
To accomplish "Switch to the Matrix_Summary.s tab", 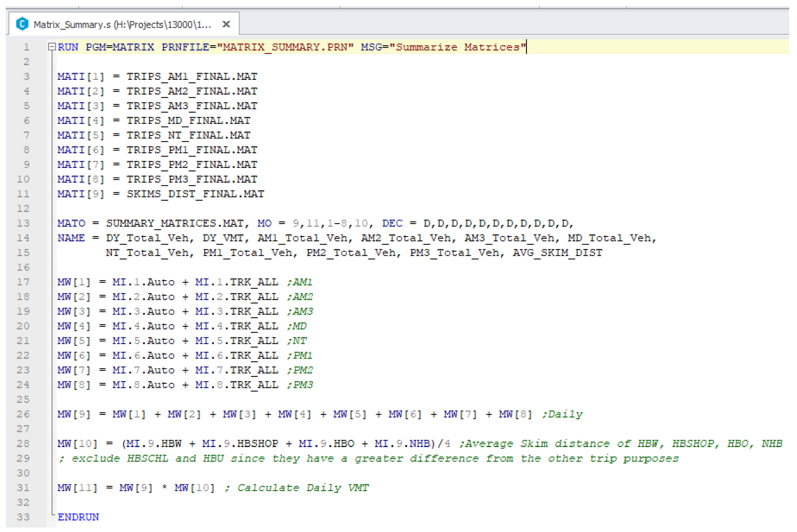I will click(122, 24).
